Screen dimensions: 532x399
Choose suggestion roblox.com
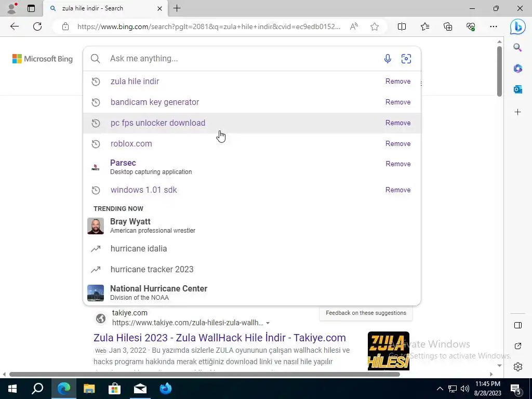[252, 143]
